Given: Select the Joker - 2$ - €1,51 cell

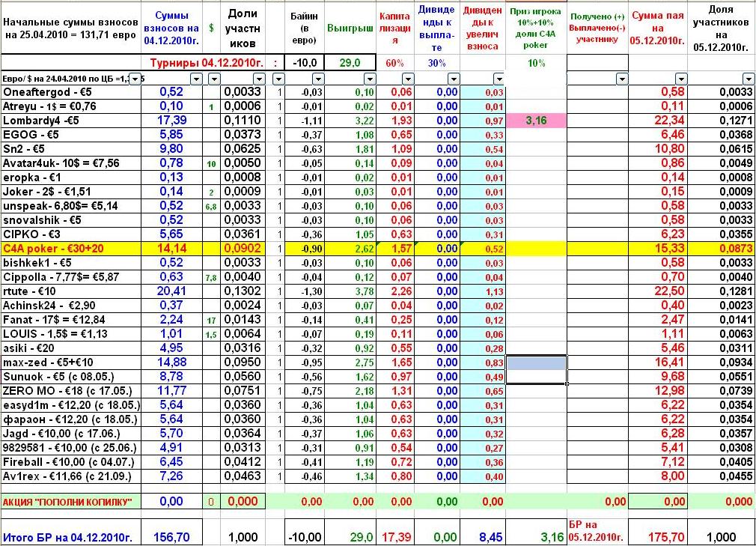Looking at the screenshot, I should tap(71, 192).
